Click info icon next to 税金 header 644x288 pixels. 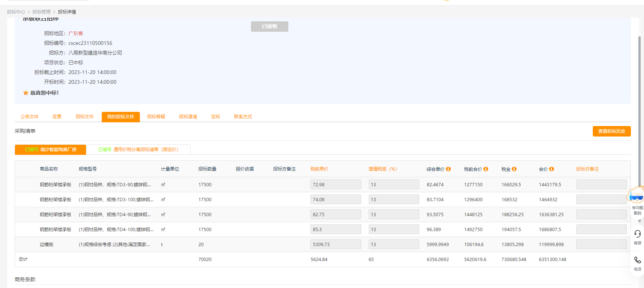coord(514,169)
